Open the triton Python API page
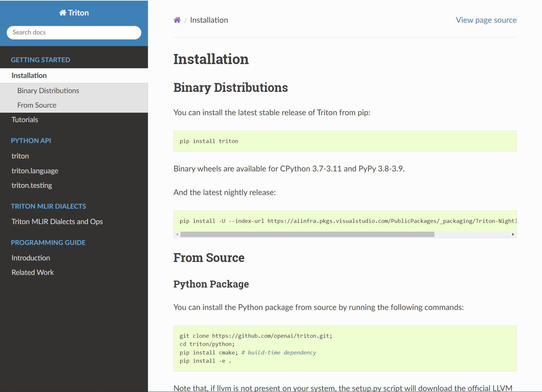 tap(20, 156)
